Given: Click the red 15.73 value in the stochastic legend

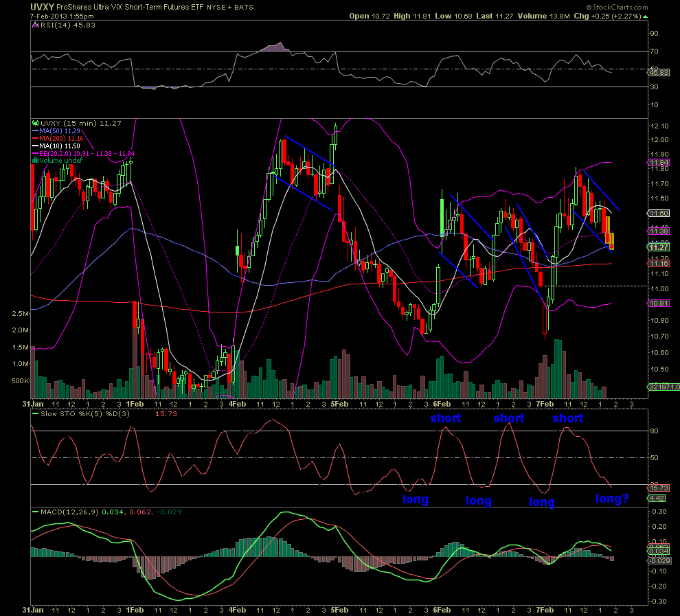Looking at the screenshot, I should (166, 414).
